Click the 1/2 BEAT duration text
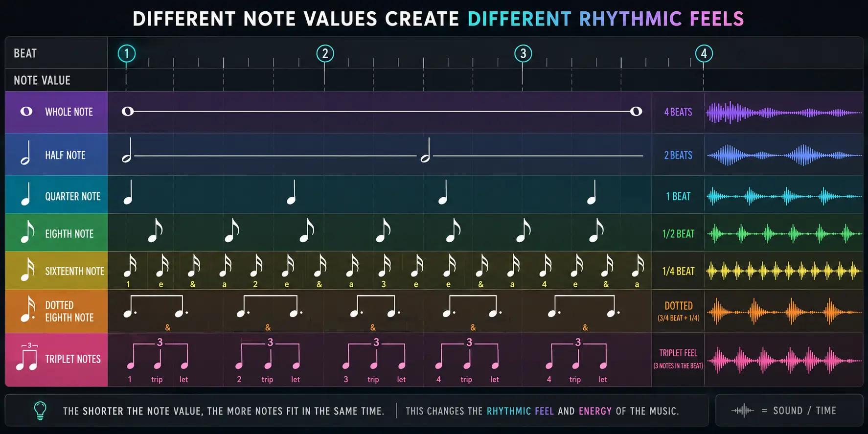 (x=678, y=234)
